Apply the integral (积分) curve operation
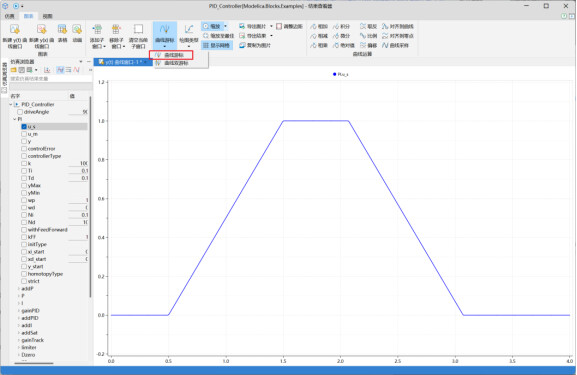Screen dimensions: 577x375 341,26
